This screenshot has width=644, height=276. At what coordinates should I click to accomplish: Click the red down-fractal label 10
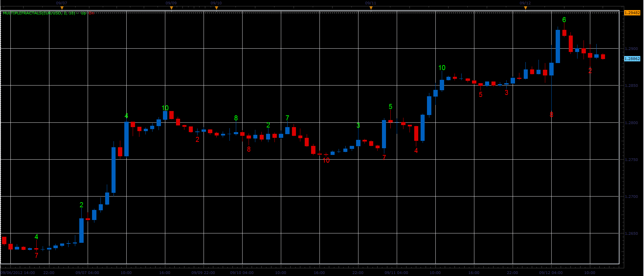tap(326, 161)
